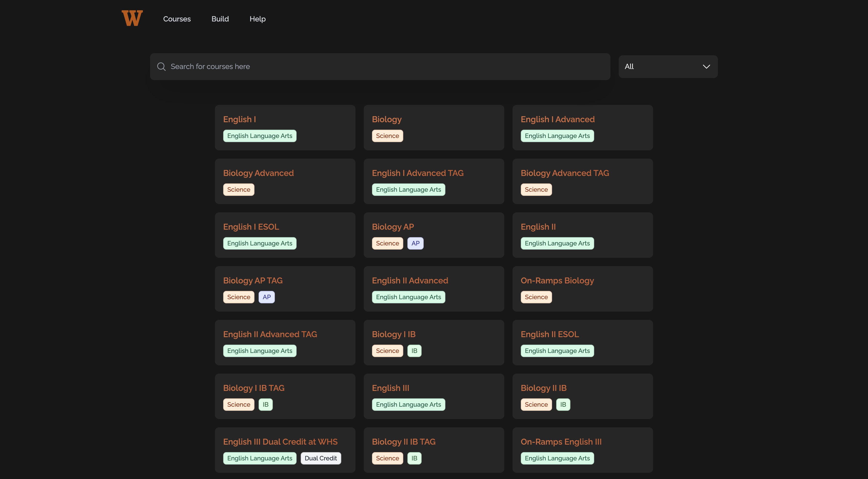Image resolution: width=868 pixels, height=479 pixels.
Task: Open the Help menu item
Action: coord(258,19)
